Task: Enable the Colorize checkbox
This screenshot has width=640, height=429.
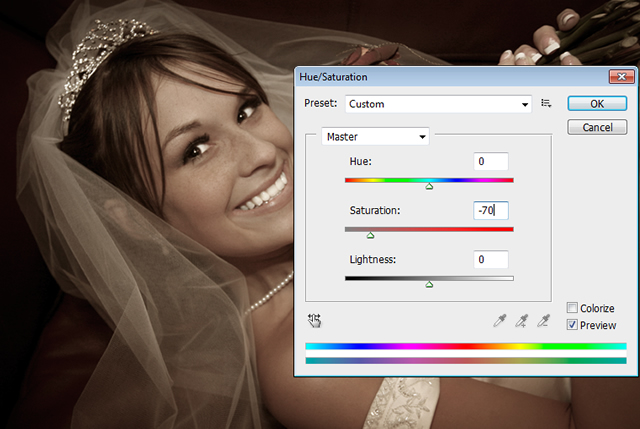Action: pyautogui.click(x=572, y=308)
